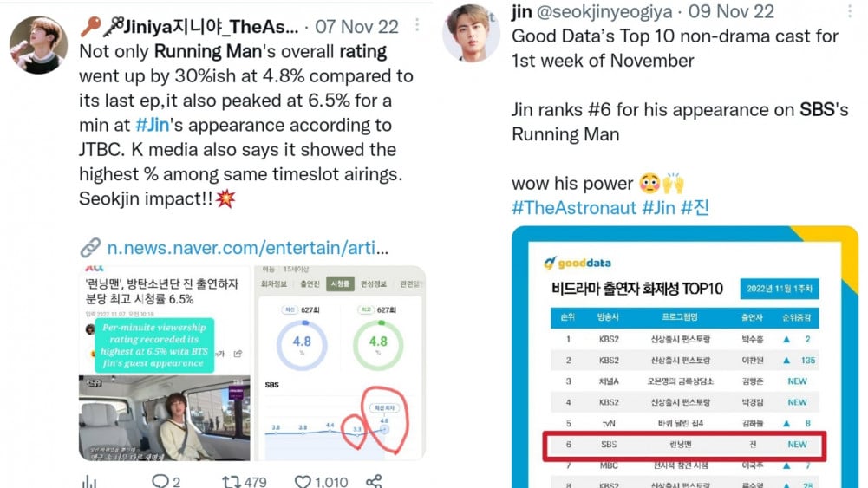Click the #진 hashtag
868x488 pixels.
pyautogui.click(x=695, y=208)
